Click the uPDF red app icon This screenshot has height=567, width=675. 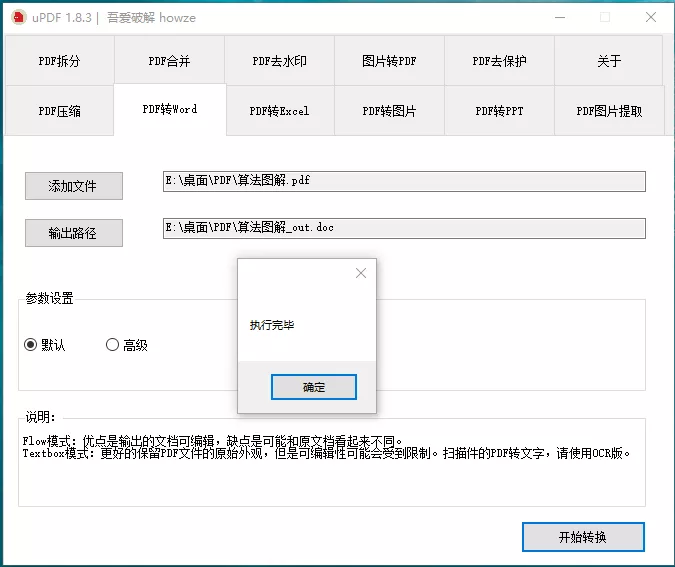19,17
